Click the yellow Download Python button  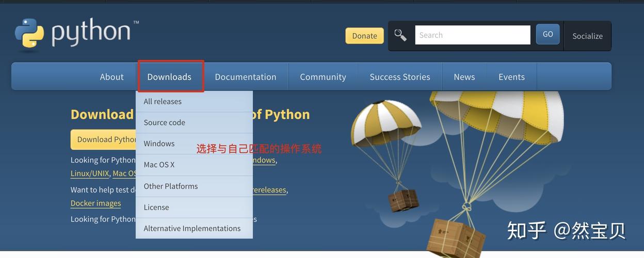coord(103,139)
